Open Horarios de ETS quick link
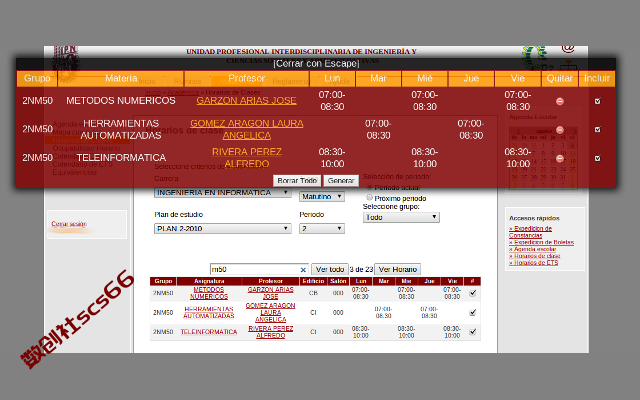The height and width of the screenshot is (400, 640). (x=533, y=263)
